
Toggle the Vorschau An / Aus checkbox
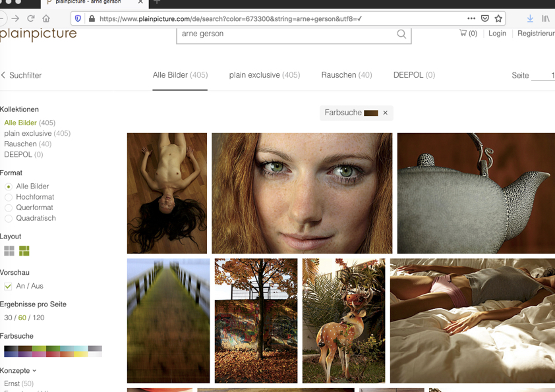(8, 286)
